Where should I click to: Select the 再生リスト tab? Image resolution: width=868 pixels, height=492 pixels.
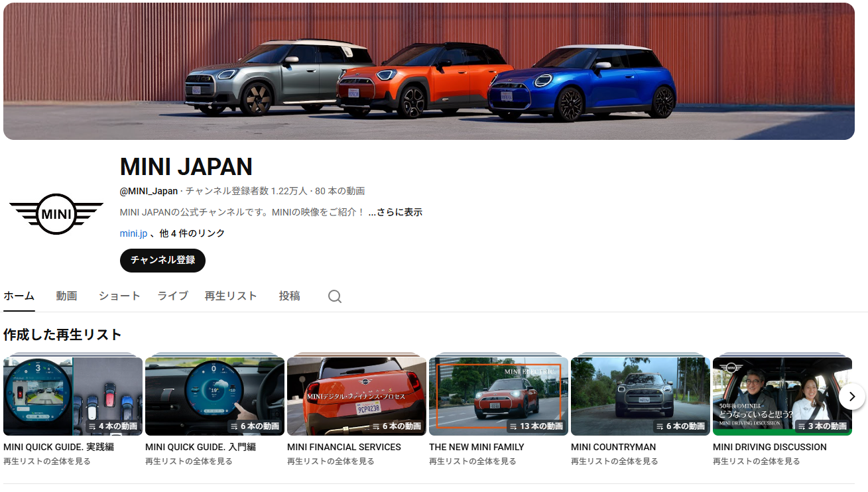point(229,296)
